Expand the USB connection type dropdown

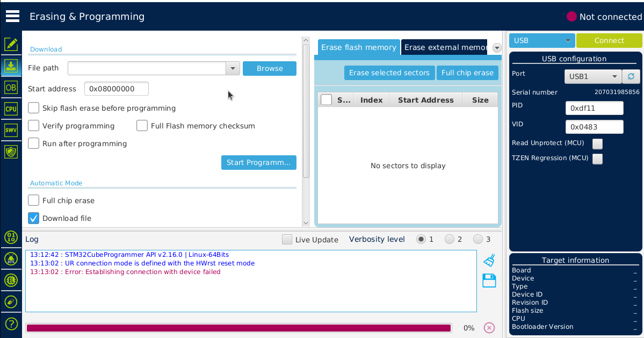tap(541, 41)
